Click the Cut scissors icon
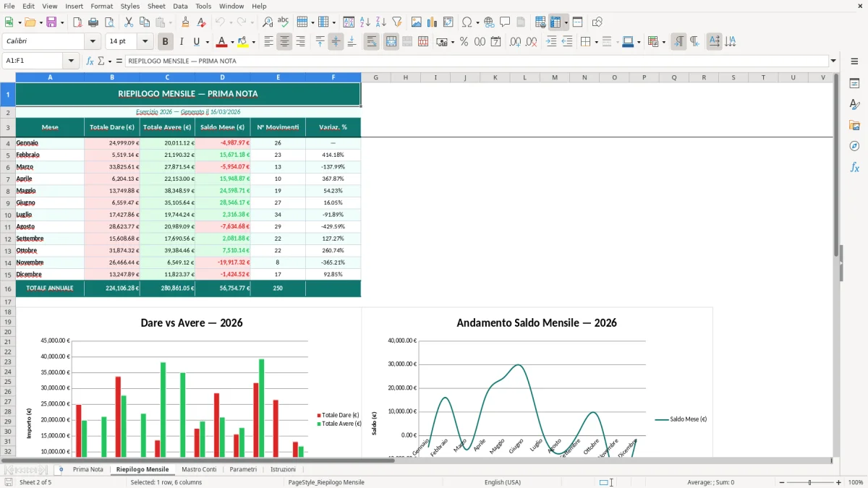 129,22
